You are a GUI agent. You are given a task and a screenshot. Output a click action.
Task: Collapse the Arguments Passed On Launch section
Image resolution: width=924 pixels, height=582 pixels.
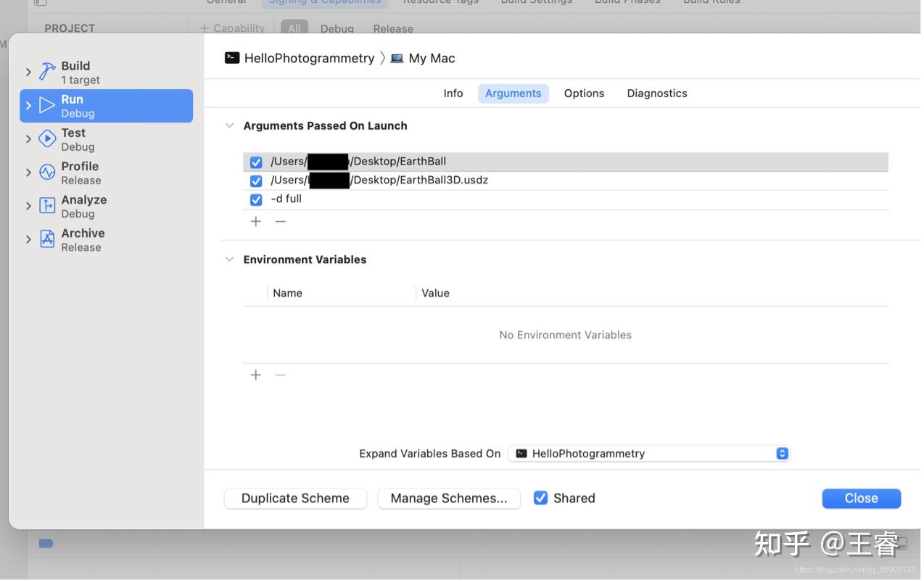[x=229, y=125]
